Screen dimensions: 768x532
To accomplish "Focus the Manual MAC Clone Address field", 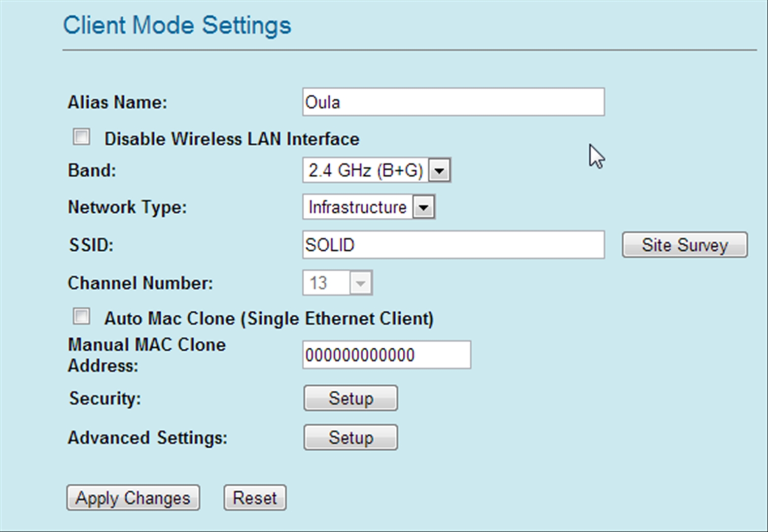I will (x=386, y=355).
